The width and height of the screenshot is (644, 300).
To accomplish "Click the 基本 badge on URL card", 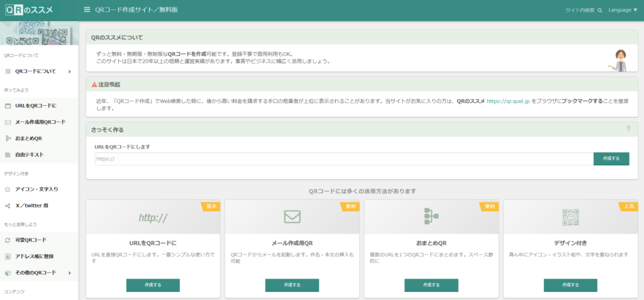I will click(211, 207).
